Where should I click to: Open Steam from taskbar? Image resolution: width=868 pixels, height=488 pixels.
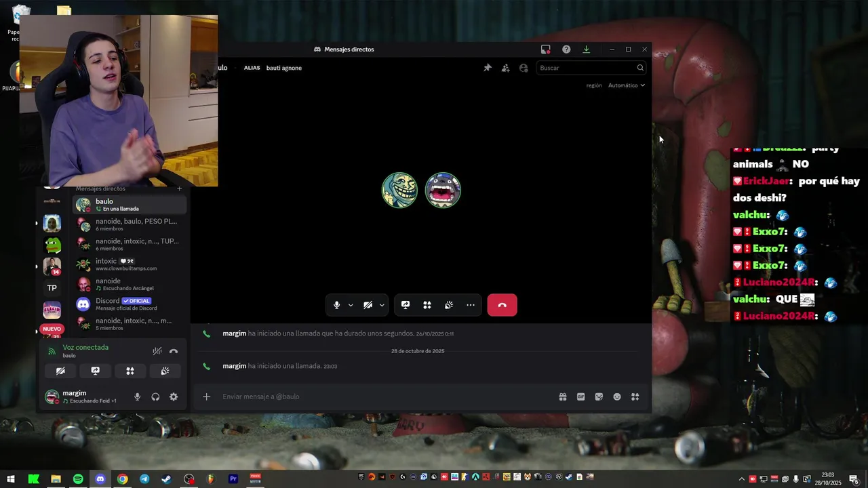tap(166, 479)
